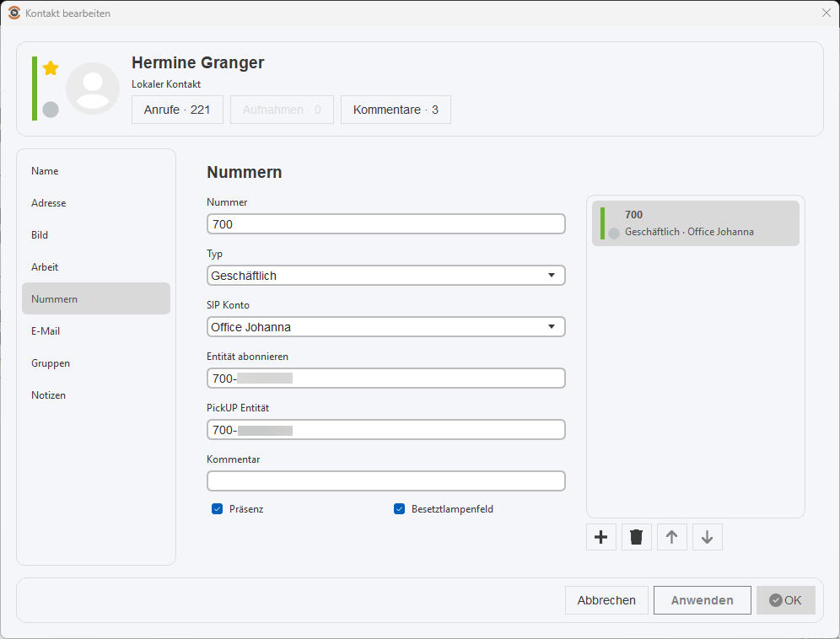The image size is (840, 639).
Task: Open Kommentare 3 button
Action: pyautogui.click(x=396, y=110)
